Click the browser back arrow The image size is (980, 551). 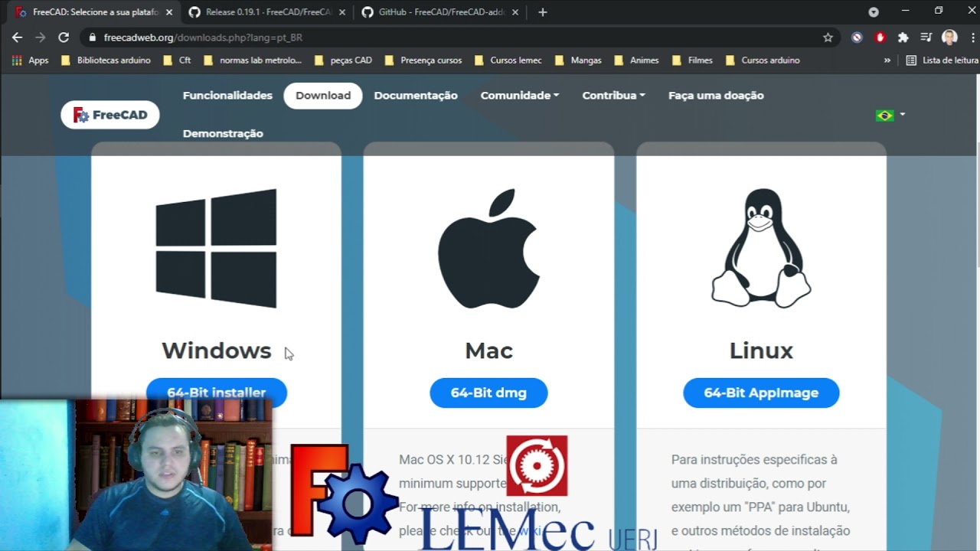click(x=17, y=37)
